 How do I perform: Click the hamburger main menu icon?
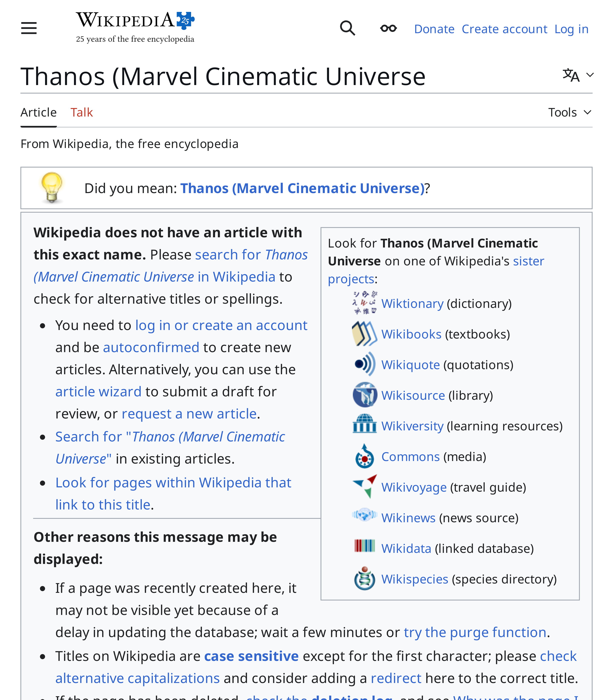coord(29,28)
